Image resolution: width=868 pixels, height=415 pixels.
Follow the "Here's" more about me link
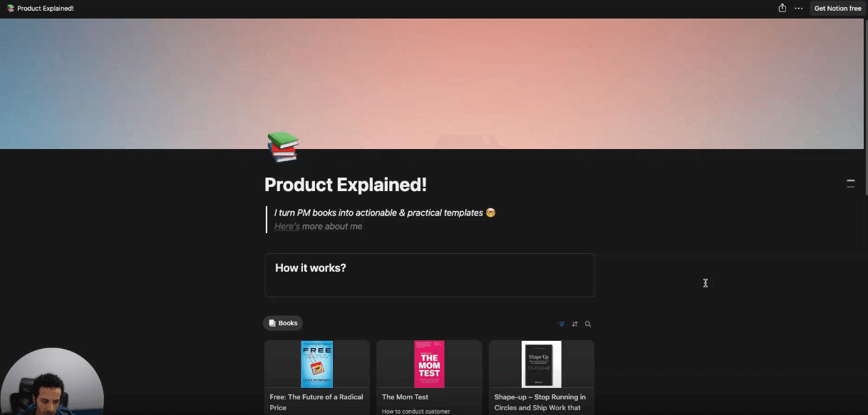click(x=287, y=226)
